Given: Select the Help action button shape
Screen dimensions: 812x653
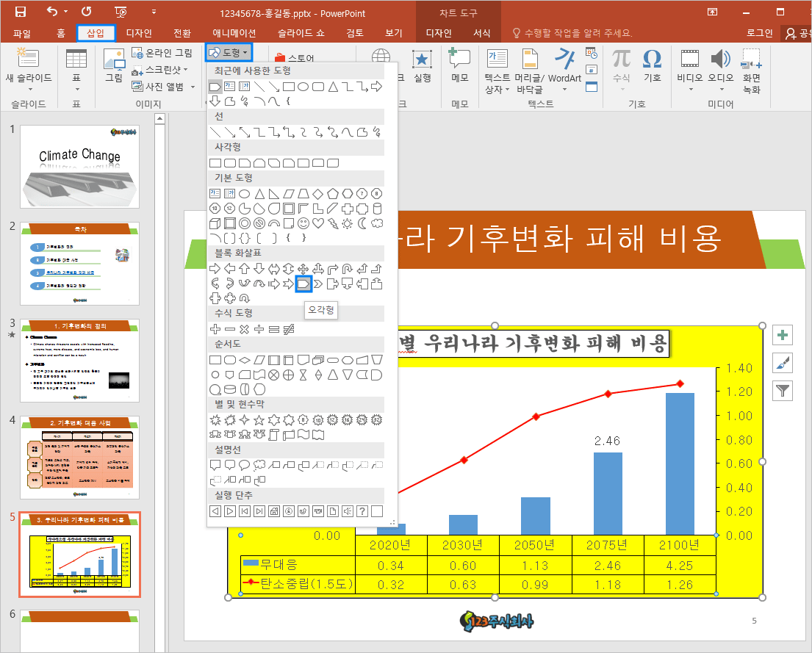Looking at the screenshot, I should pos(362,511).
